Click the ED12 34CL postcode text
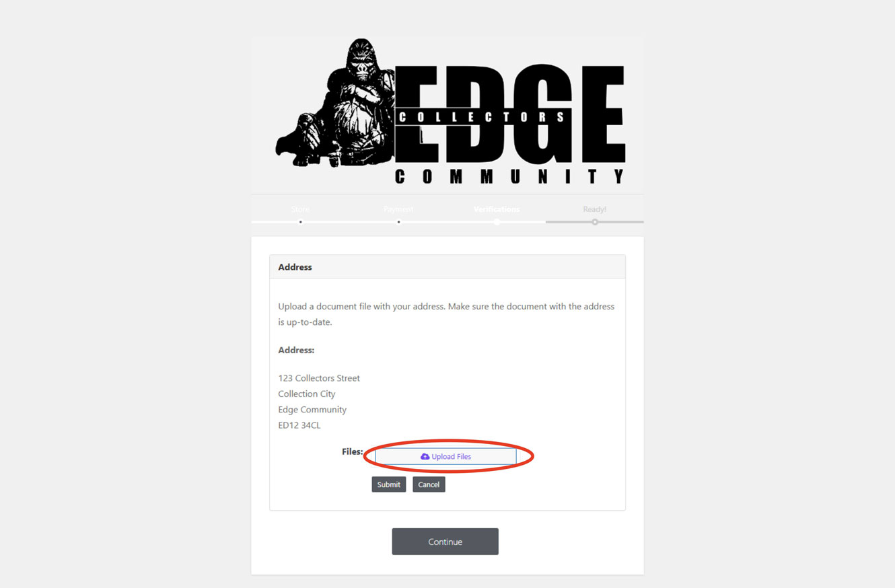The height and width of the screenshot is (588, 895). click(299, 425)
